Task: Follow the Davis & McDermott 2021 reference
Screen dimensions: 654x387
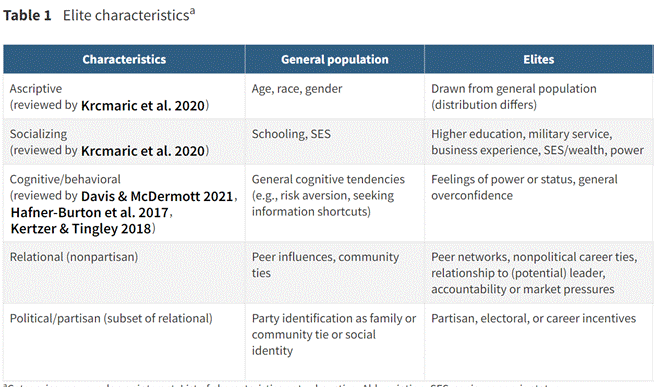Action: [157, 196]
